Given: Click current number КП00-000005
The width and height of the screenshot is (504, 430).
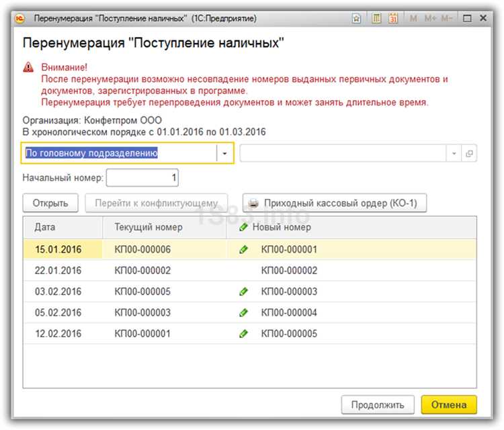Looking at the screenshot, I should pyautogui.click(x=142, y=292).
